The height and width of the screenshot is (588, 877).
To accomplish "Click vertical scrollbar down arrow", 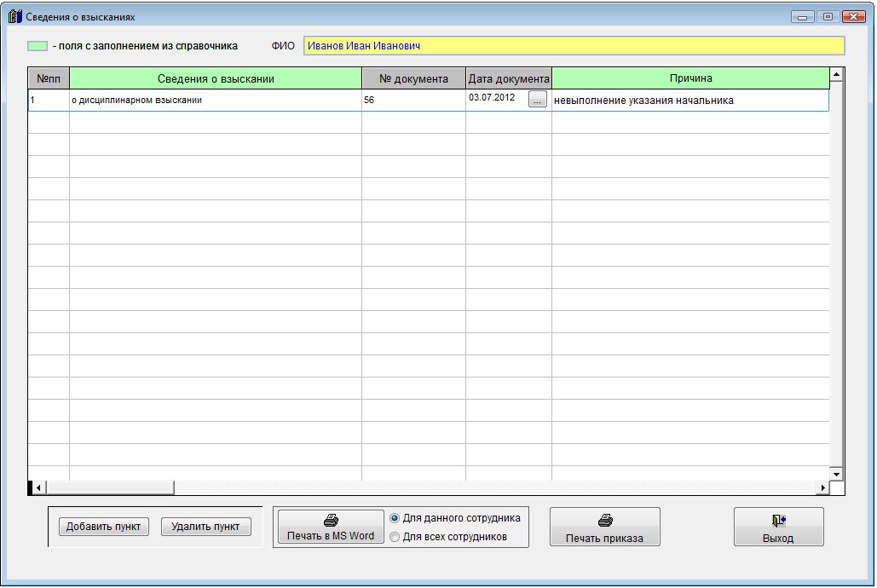I will tap(836, 474).
